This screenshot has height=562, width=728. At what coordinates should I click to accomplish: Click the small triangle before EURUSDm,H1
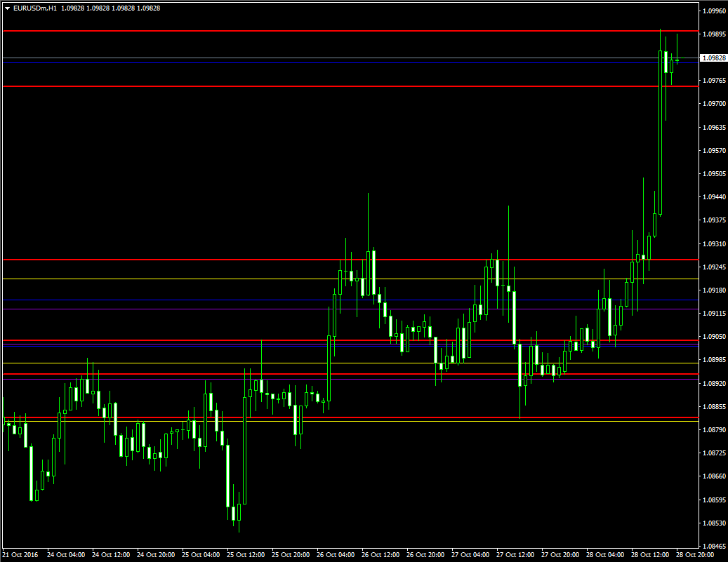pyautogui.click(x=7, y=8)
